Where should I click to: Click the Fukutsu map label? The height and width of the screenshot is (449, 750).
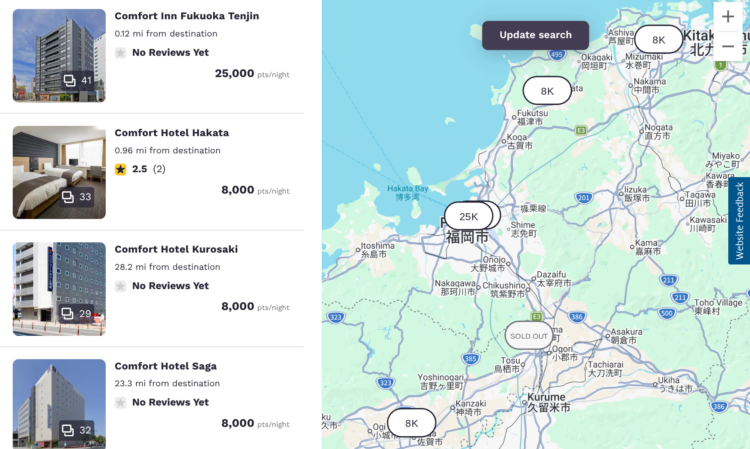pyautogui.click(x=532, y=118)
